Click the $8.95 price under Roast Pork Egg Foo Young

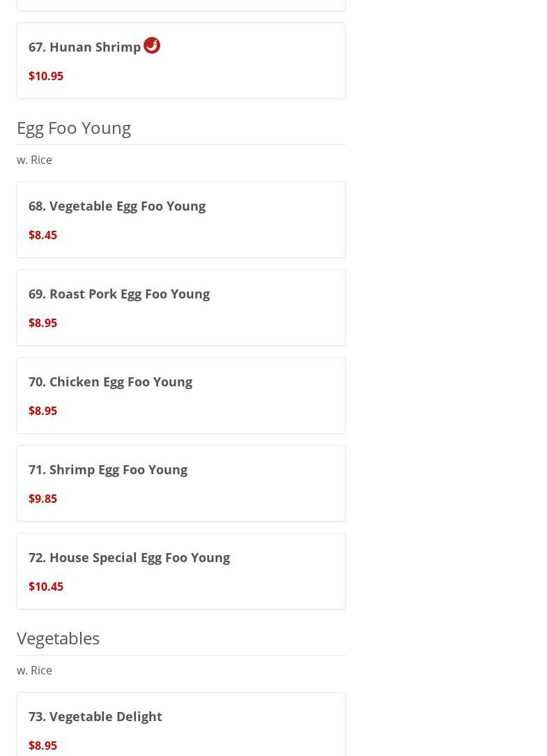coord(43,323)
